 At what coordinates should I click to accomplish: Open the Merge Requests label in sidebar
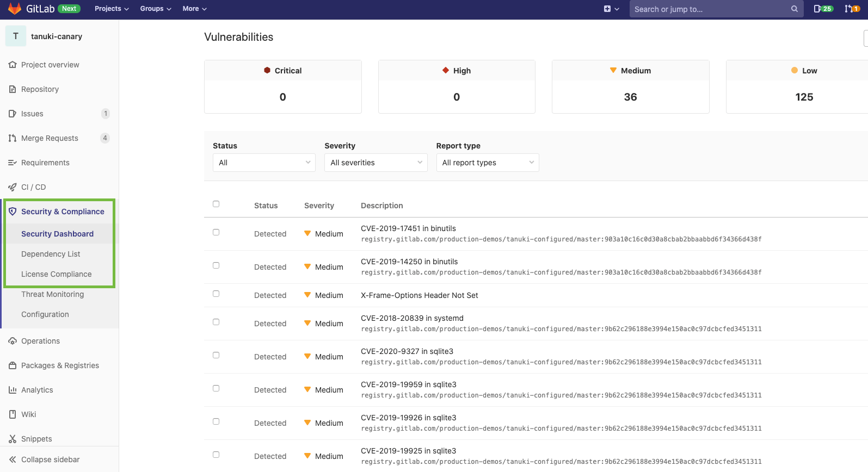coord(50,138)
